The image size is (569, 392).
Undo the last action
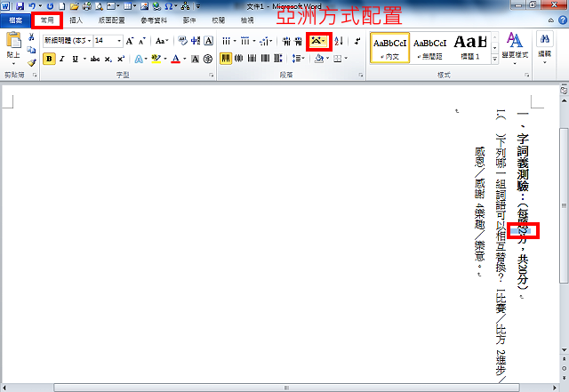[32, 6]
